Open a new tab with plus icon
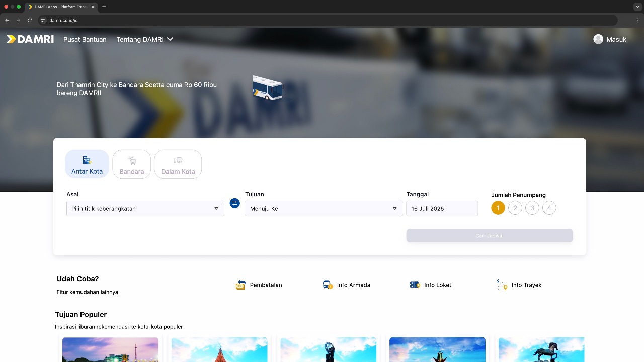 pyautogui.click(x=104, y=7)
